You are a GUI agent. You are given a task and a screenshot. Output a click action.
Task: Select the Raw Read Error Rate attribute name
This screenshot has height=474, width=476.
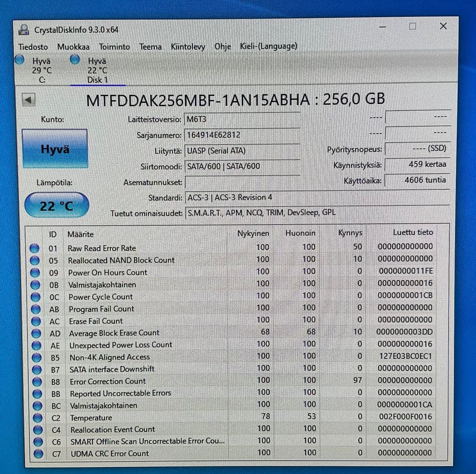[x=102, y=248]
